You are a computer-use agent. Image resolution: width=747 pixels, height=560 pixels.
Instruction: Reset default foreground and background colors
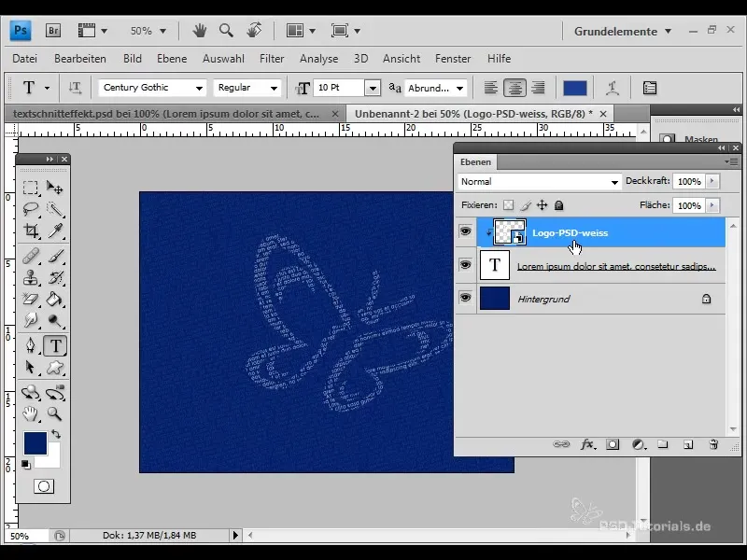click(26, 464)
